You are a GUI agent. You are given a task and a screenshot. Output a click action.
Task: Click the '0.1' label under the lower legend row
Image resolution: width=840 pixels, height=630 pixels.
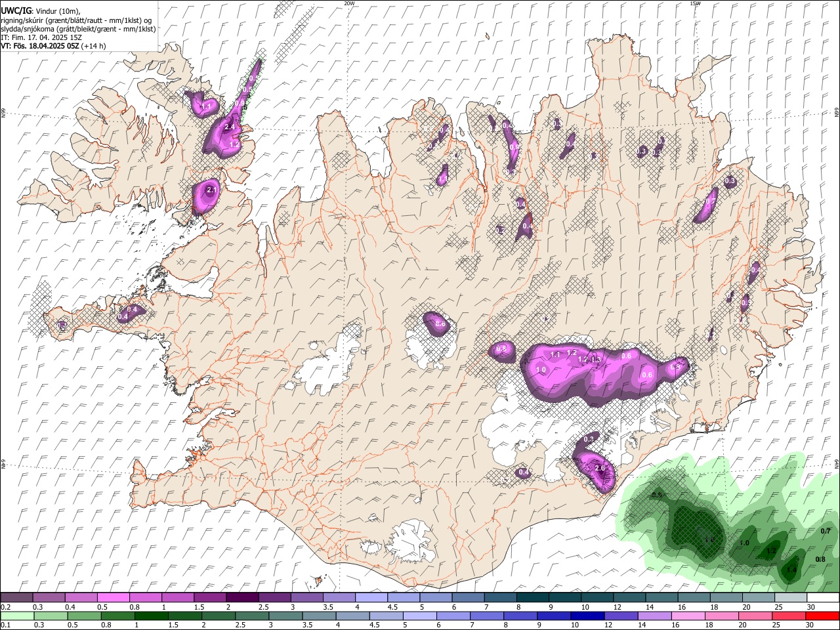point(6,625)
